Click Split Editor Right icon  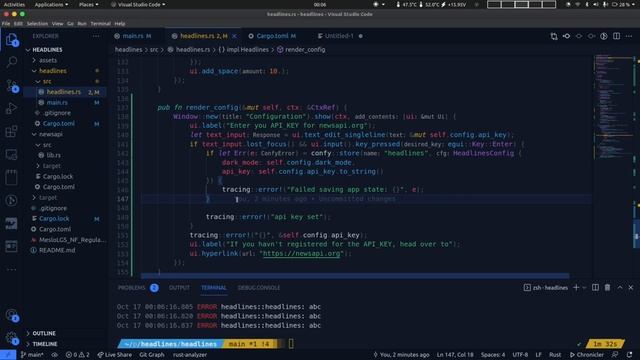click(x=616, y=36)
